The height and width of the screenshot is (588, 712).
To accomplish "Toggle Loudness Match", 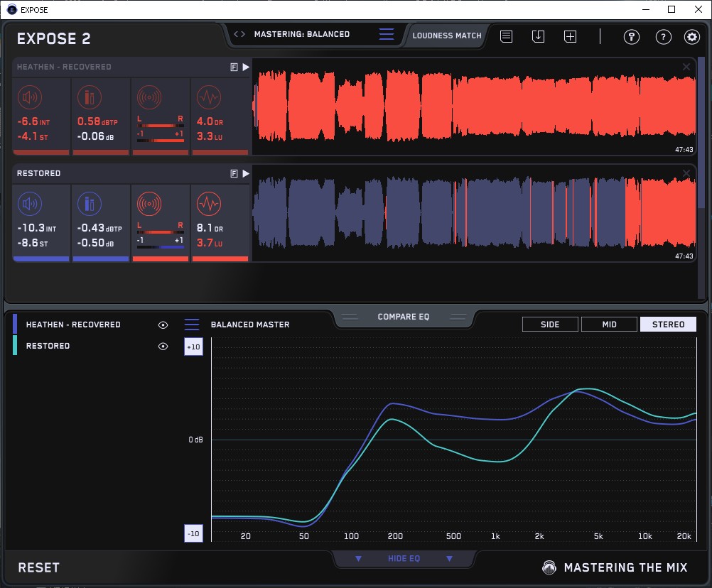I will (447, 36).
